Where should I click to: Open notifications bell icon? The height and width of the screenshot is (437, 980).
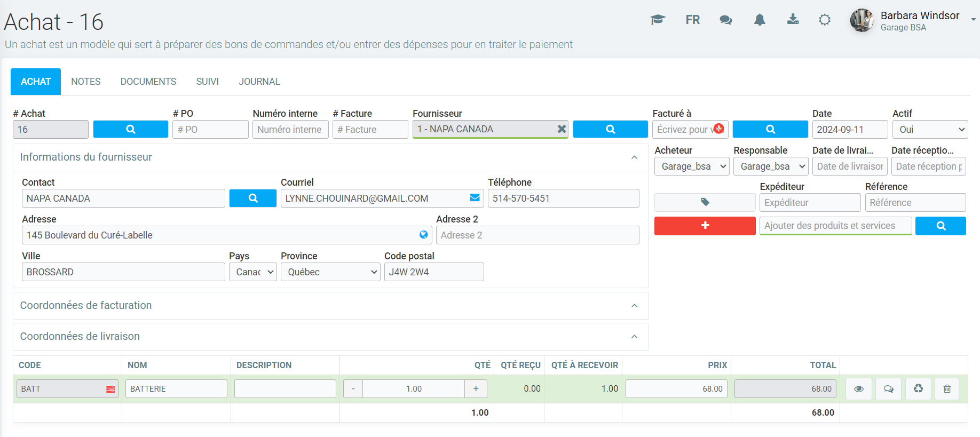click(x=760, y=20)
